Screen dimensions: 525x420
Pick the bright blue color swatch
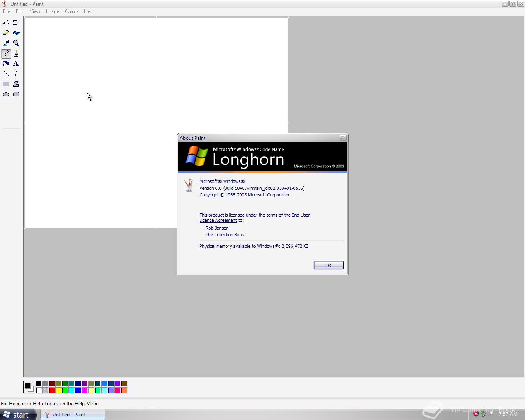(x=78, y=390)
